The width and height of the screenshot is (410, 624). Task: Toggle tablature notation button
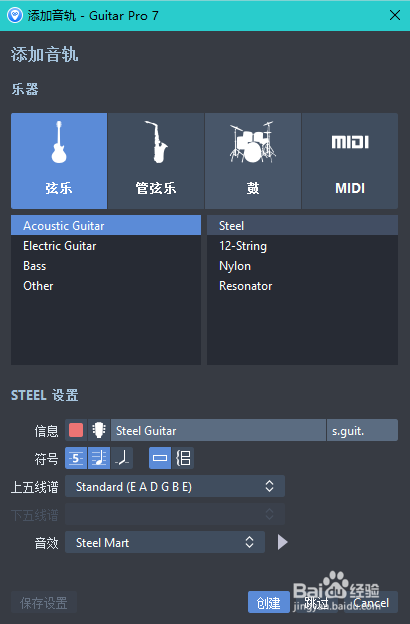coord(76,458)
